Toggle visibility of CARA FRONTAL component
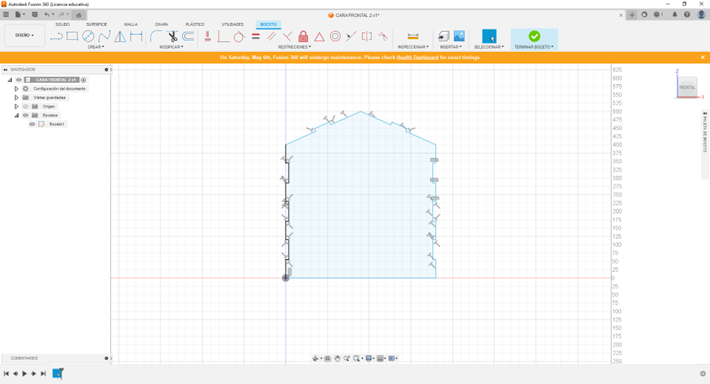The width and height of the screenshot is (710, 384). tap(19, 80)
